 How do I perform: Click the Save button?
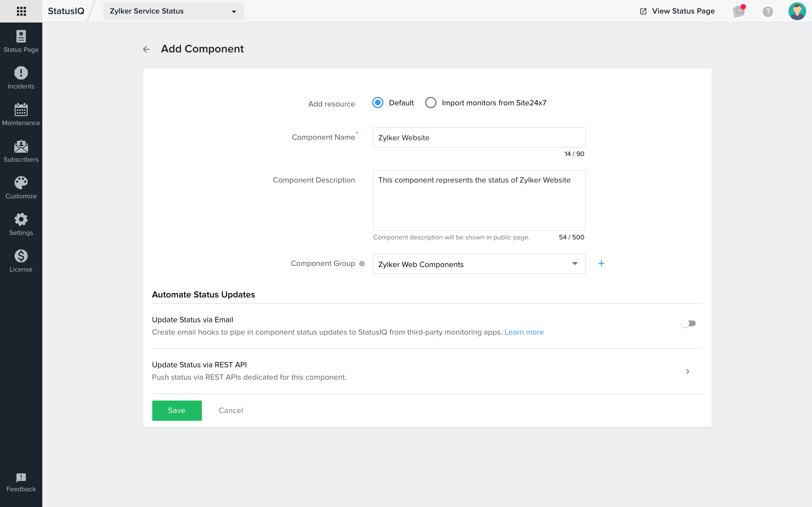(x=176, y=410)
